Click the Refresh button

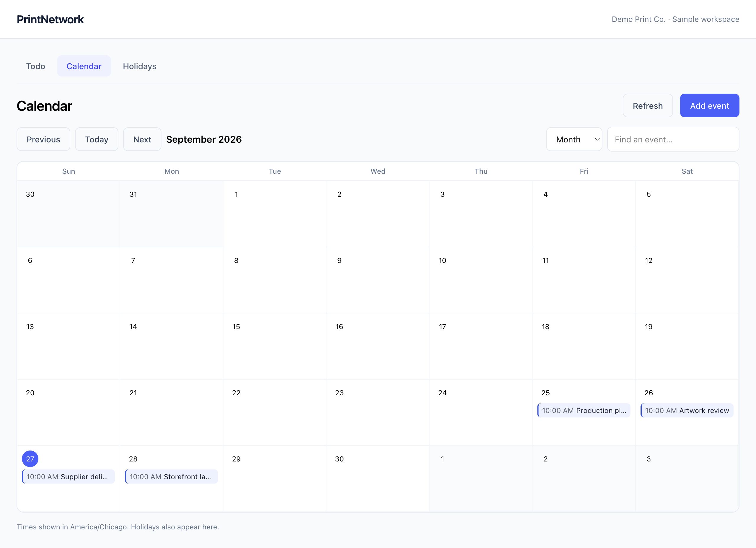pyautogui.click(x=648, y=106)
